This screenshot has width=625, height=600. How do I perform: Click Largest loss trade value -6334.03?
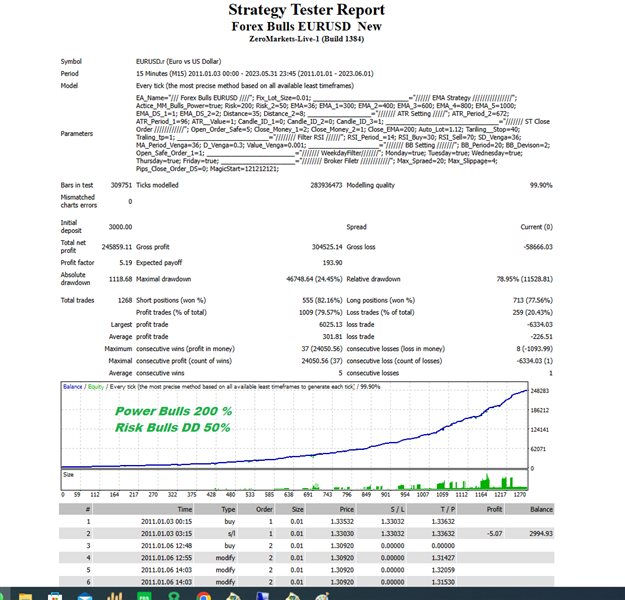coord(540,325)
